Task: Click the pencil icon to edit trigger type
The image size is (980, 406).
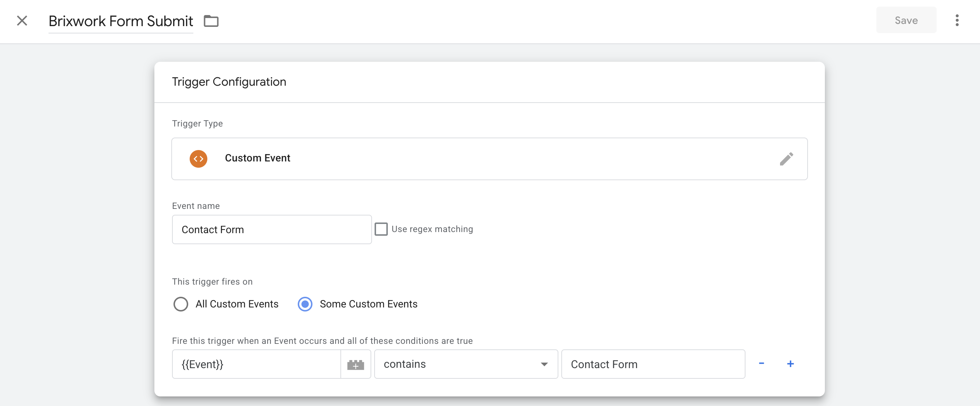Action: 786,159
